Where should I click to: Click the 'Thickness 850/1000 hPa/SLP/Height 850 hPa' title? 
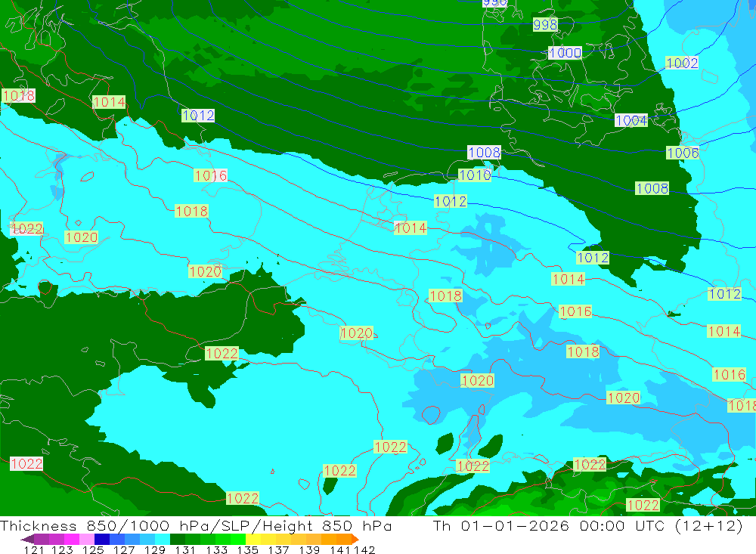click(x=196, y=525)
